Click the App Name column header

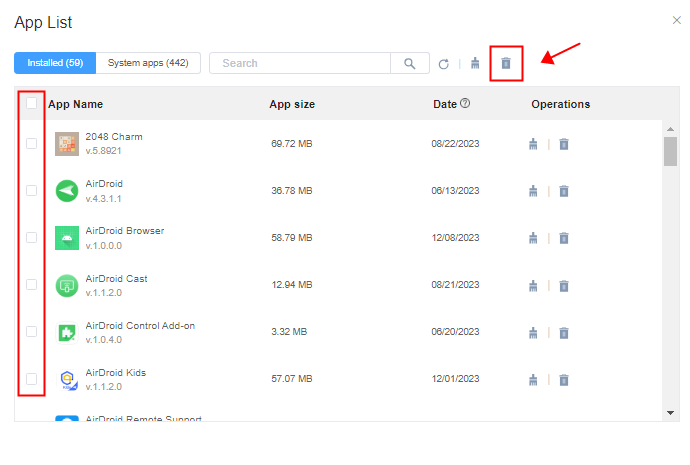(75, 104)
